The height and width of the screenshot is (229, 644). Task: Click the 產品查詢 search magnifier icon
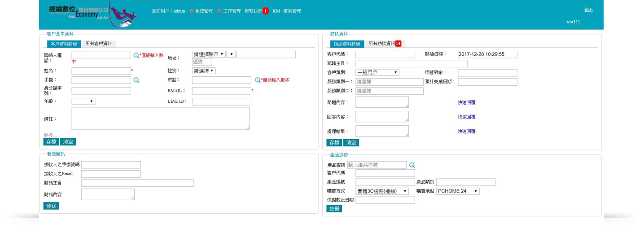pyautogui.click(x=412, y=165)
